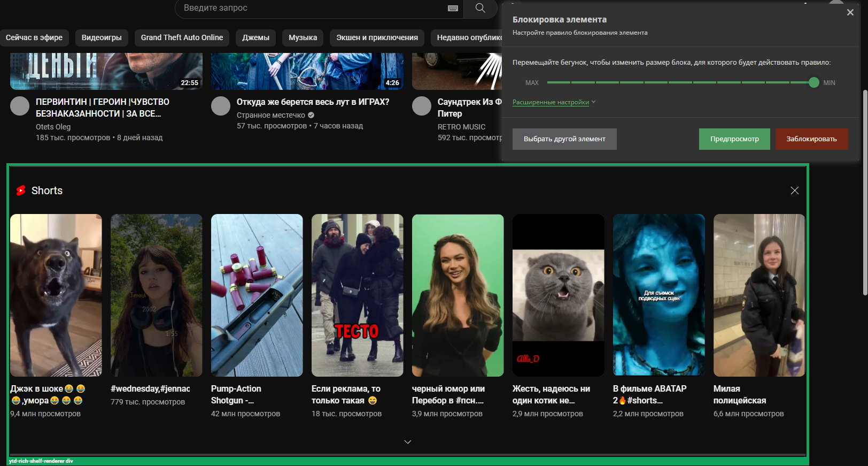Open RETRO MUSIC channel avatar
The height and width of the screenshot is (466, 868).
[x=422, y=106]
